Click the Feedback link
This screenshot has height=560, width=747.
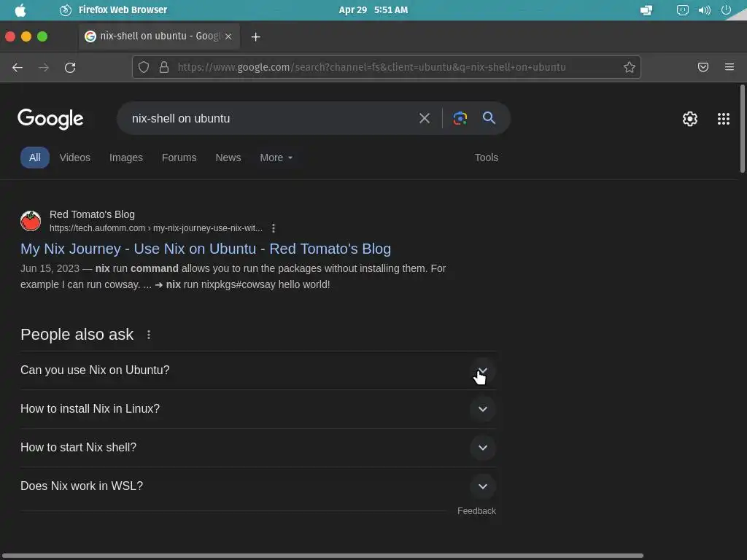point(476,511)
